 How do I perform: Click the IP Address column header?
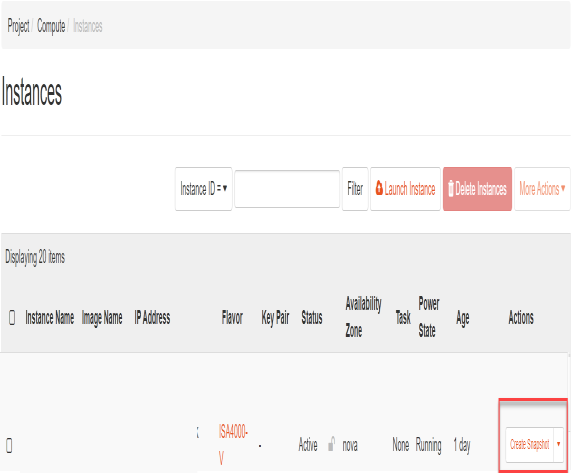(152, 318)
